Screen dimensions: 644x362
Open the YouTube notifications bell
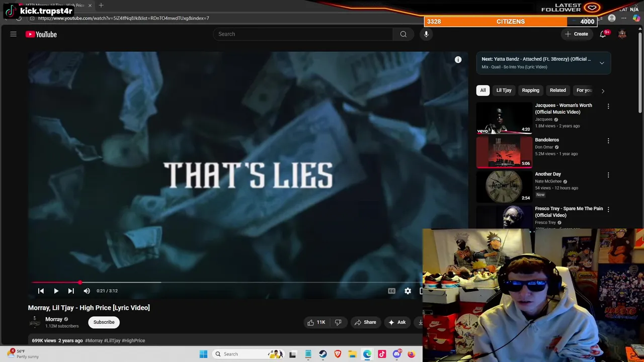pyautogui.click(x=603, y=34)
